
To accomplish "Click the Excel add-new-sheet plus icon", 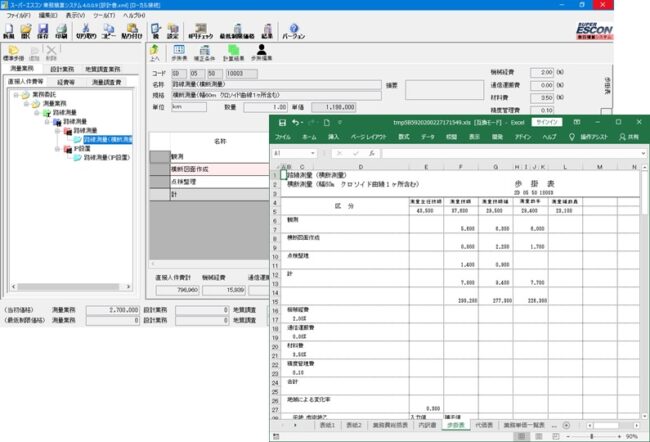I will tap(566, 425).
